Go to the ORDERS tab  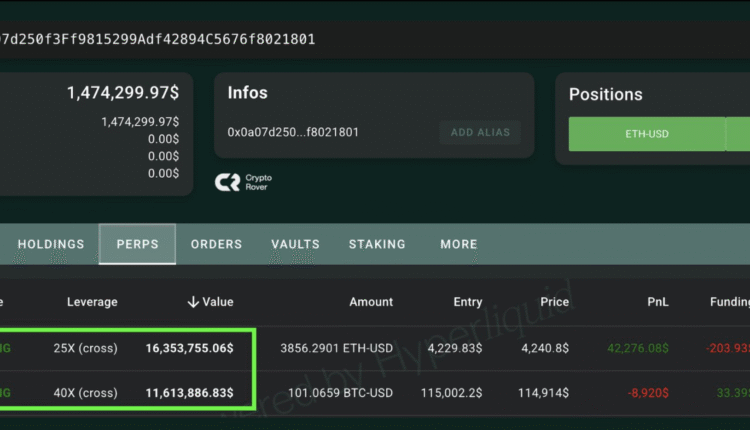[x=216, y=244]
